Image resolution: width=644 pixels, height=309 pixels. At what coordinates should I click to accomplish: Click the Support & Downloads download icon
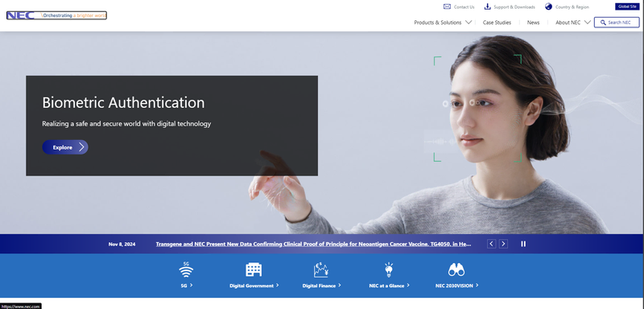tap(488, 6)
